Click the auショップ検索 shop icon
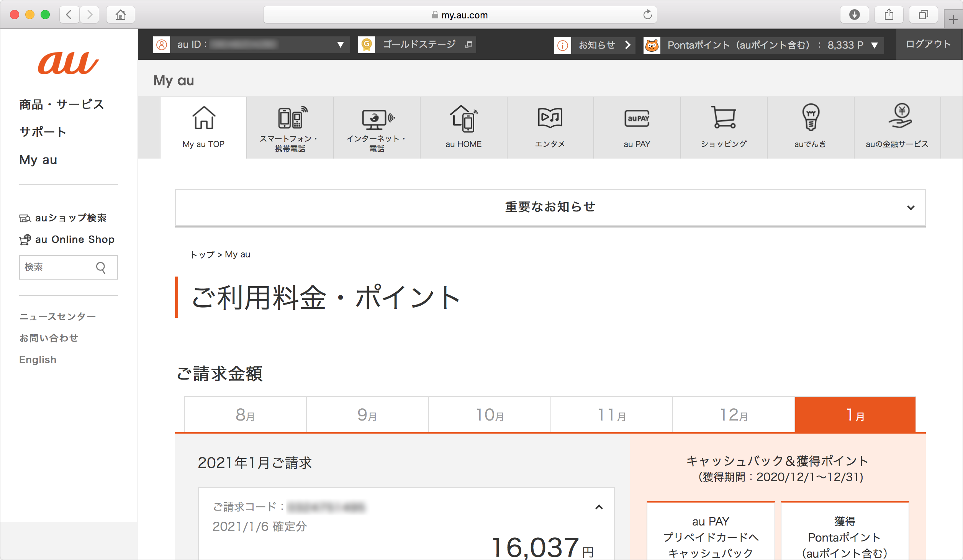Viewport: 963px width, 560px height. point(25,218)
